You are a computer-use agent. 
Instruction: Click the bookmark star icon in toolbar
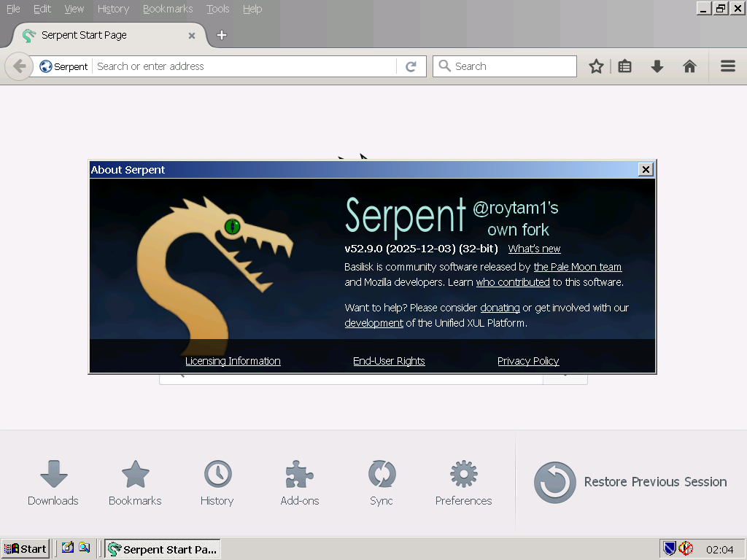tap(596, 66)
